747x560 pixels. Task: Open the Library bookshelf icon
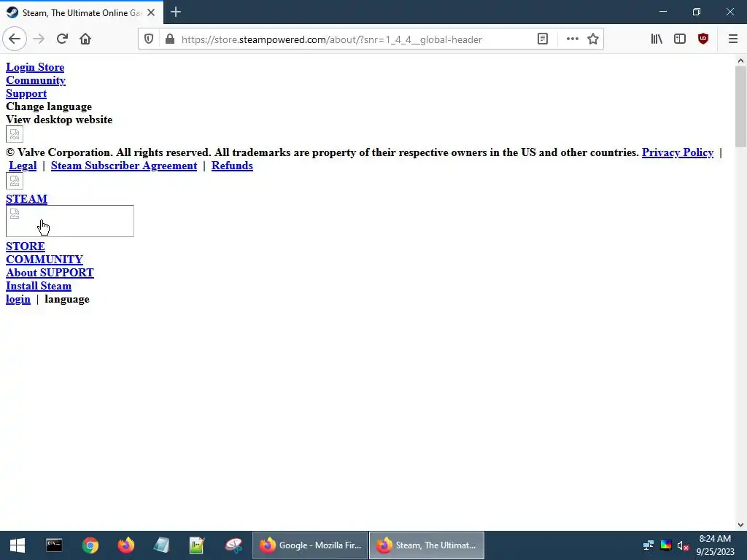click(x=657, y=39)
